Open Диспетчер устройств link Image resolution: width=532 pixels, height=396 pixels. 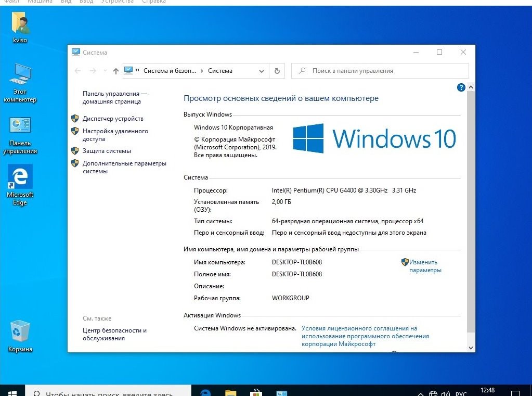coord(113,119)
